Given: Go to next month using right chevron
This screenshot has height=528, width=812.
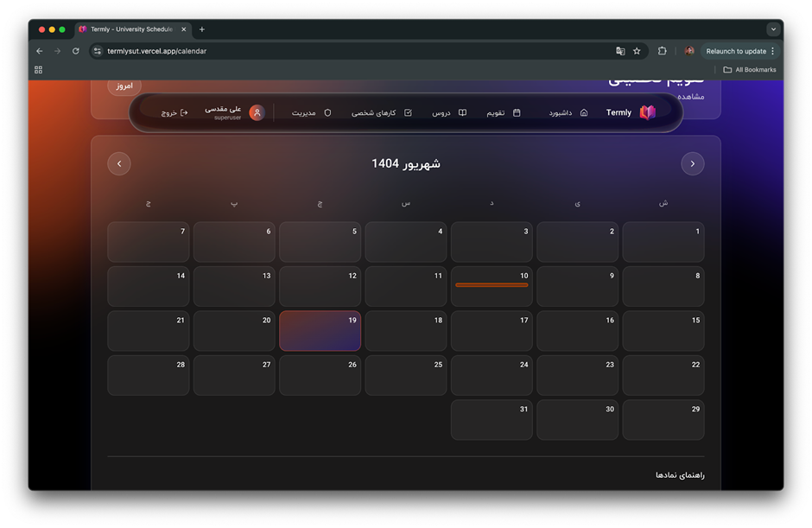Looking at the screenshot, I should point(692,163).
